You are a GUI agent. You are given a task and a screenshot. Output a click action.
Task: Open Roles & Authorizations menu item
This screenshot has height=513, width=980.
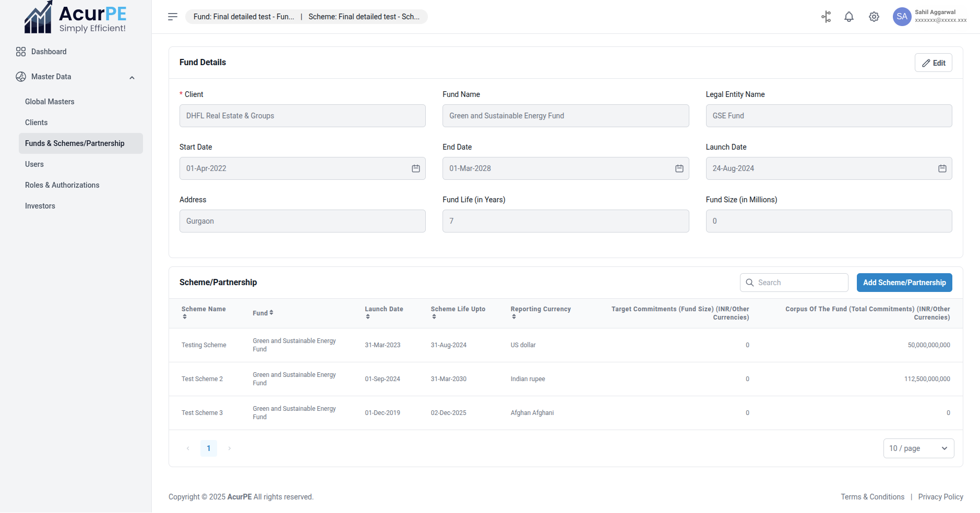(x=62, y=185)
